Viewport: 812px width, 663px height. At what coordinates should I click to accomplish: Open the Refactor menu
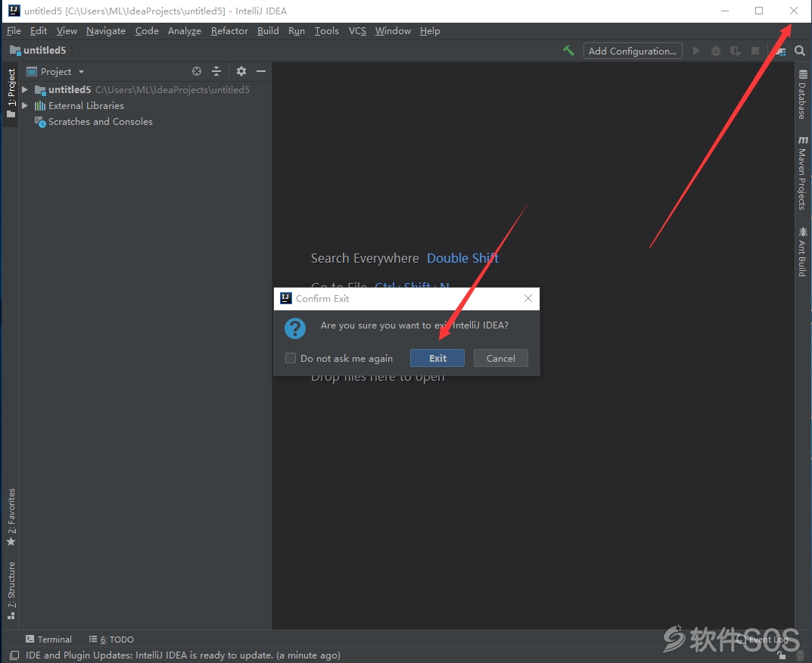coord(229,31)
